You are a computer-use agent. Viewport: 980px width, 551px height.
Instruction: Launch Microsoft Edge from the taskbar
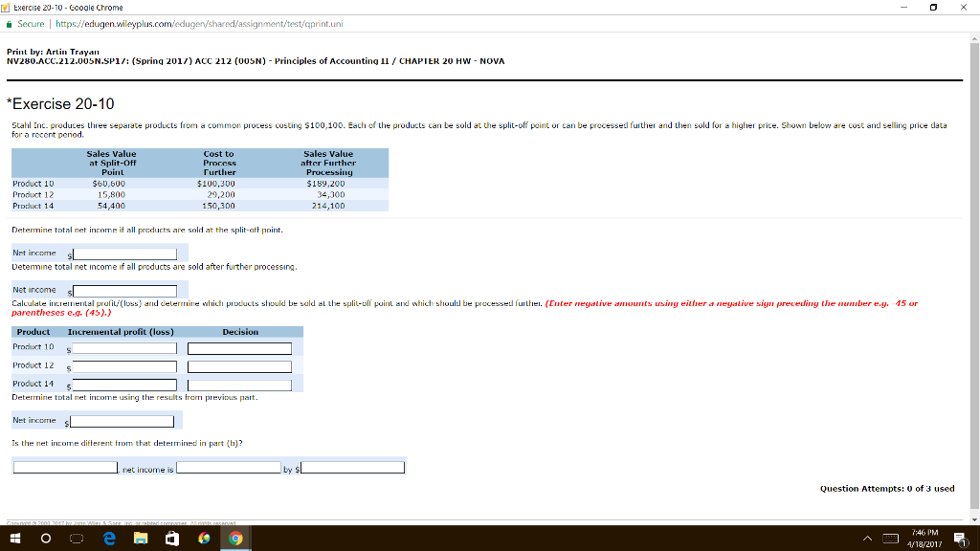[108, 538]
